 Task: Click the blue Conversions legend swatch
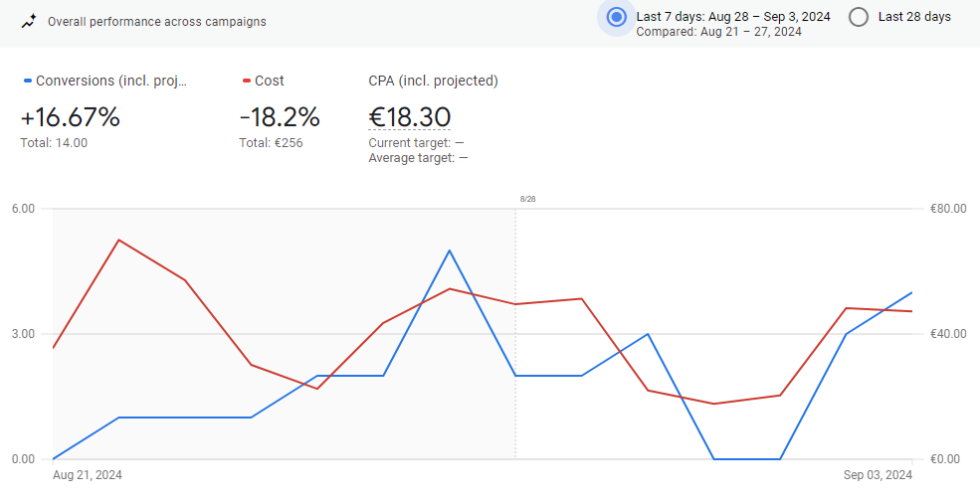click(27, 82)
